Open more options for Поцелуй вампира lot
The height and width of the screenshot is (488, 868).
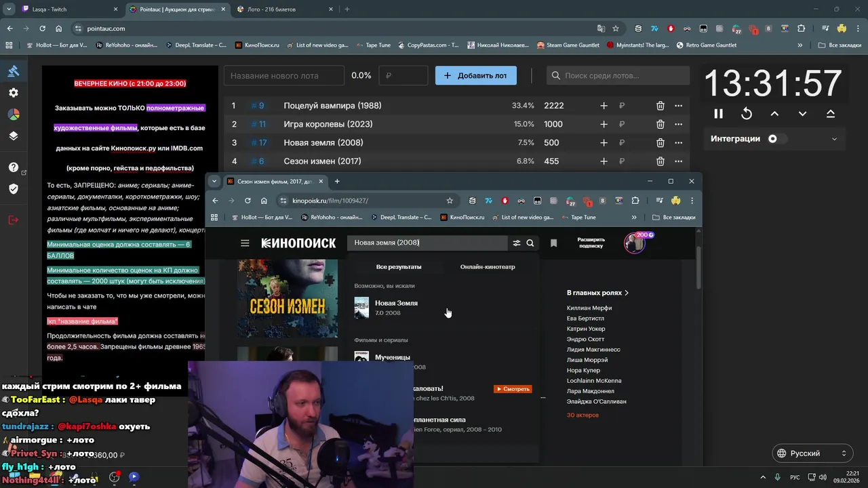click(678, 106)
